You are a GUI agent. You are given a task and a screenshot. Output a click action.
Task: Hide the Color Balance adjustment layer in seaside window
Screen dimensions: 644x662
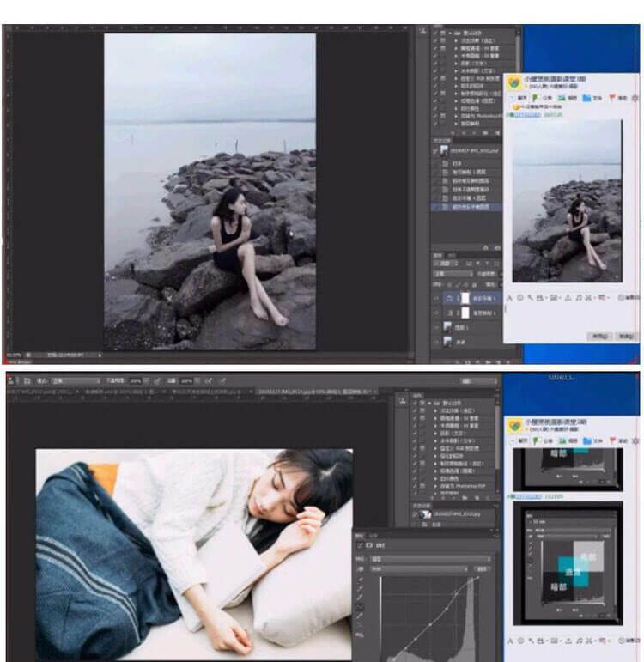[x=436, y=299]
